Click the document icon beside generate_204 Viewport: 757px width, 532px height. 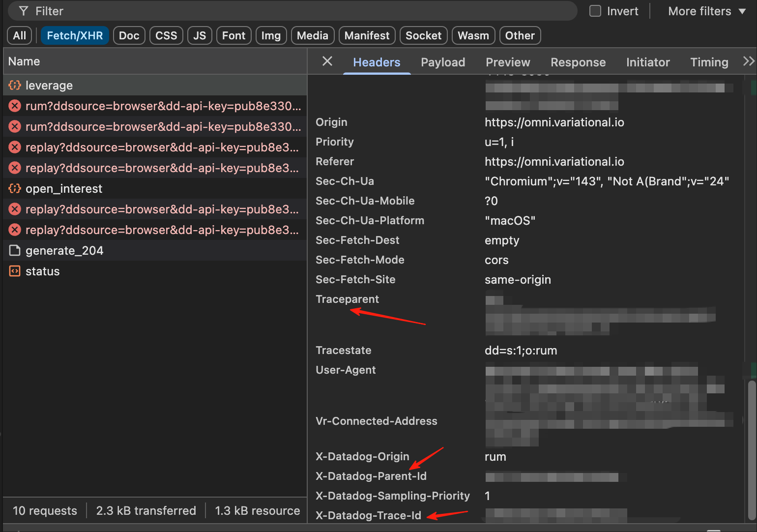[15, 250]
